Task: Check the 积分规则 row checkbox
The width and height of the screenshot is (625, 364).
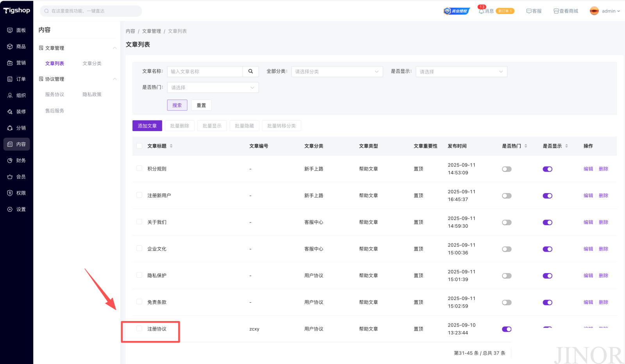Action: [x=139, y=168]
